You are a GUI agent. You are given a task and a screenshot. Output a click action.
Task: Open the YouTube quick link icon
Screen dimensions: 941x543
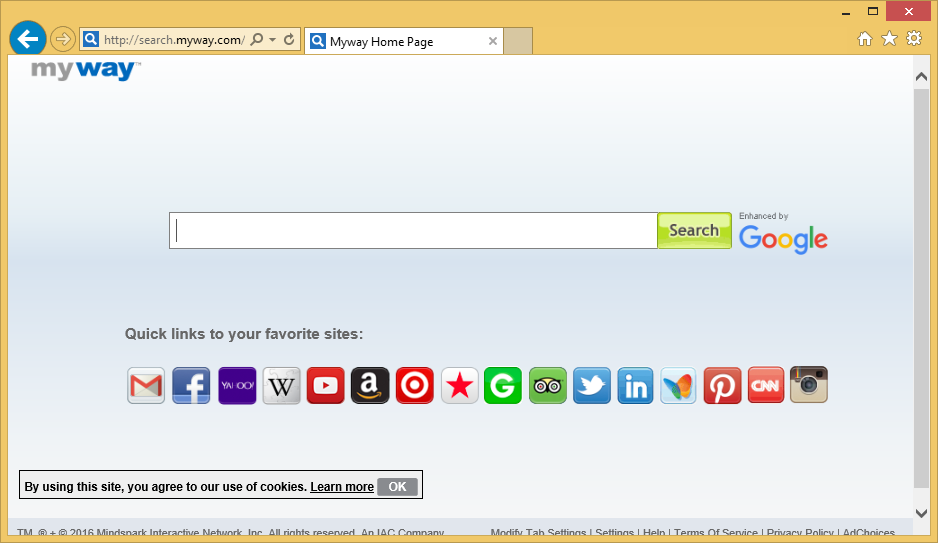click(x=325, y=385)
